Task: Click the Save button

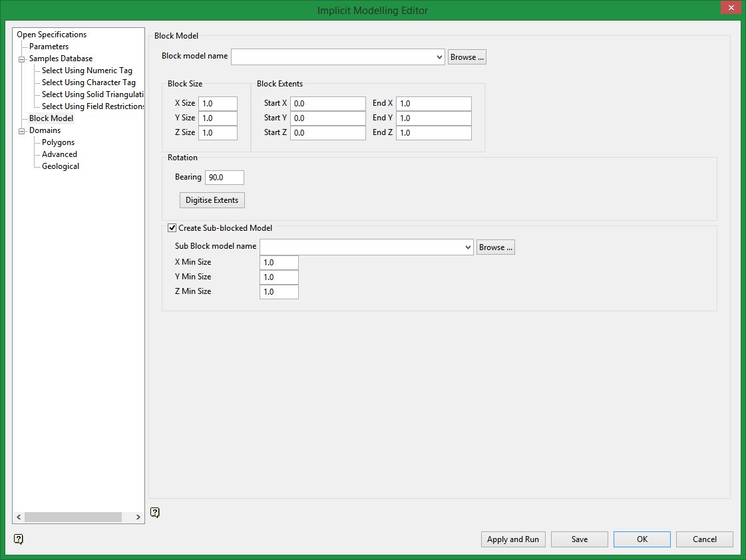Action: point(579,539)
